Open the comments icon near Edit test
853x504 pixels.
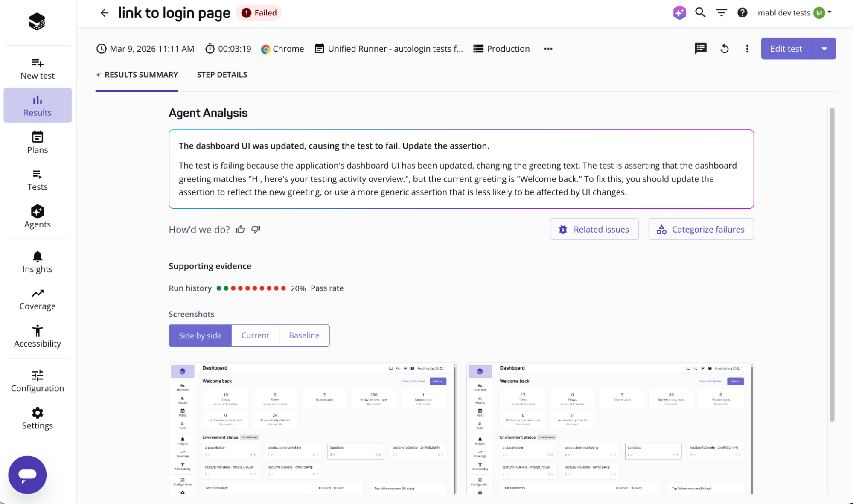(700, 49)
